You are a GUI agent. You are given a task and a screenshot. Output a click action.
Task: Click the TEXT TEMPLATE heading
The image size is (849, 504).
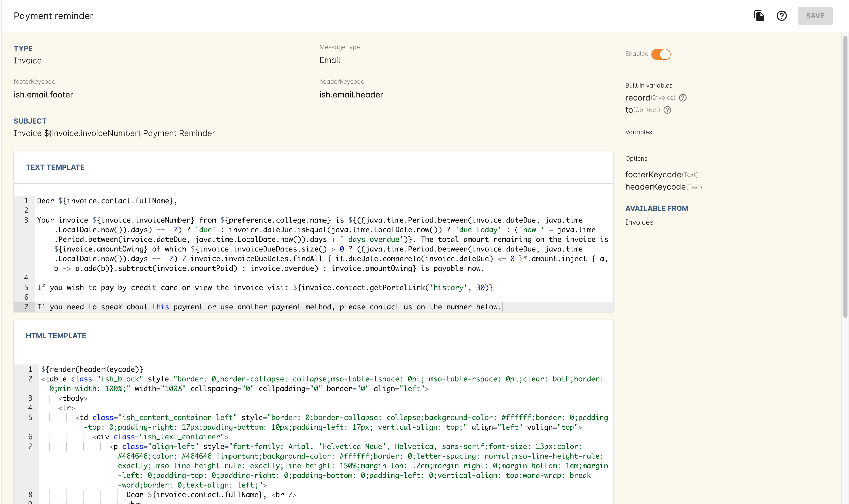point(55,167)
